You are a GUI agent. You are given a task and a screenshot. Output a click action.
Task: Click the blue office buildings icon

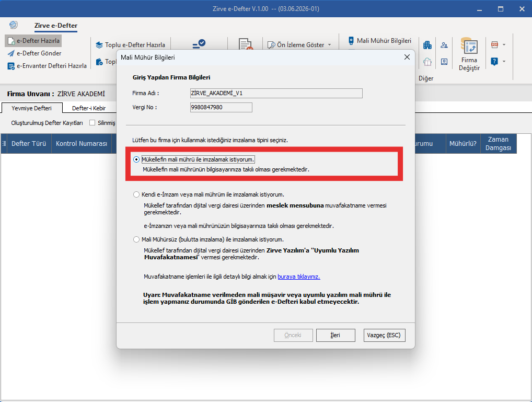[427, 44]
